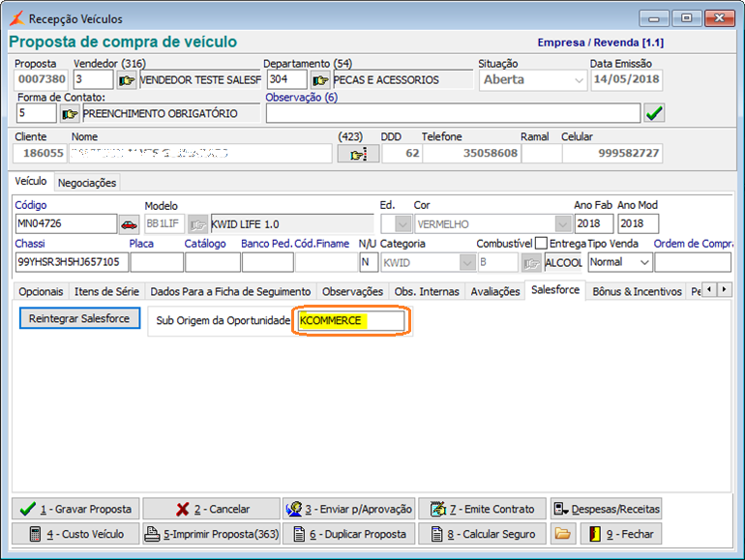
Task: Click the Ano Mod field with 2018
Action: tap(638, 223)
